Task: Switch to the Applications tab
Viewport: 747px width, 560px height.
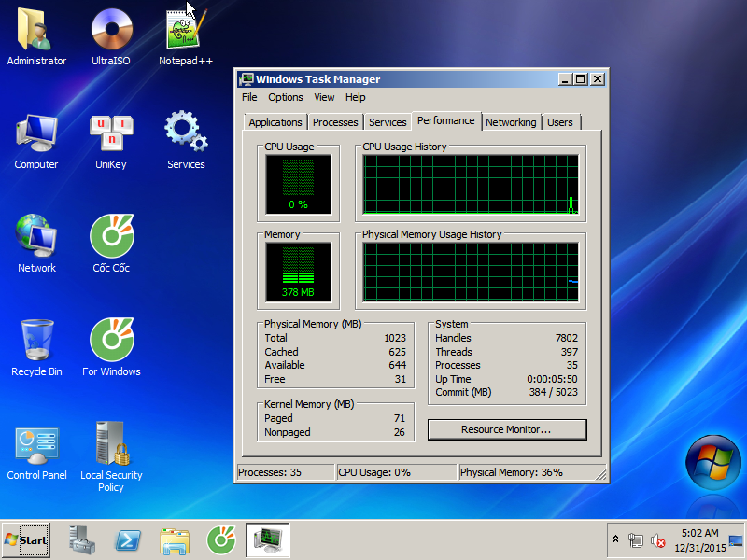Action: [275, 122]
